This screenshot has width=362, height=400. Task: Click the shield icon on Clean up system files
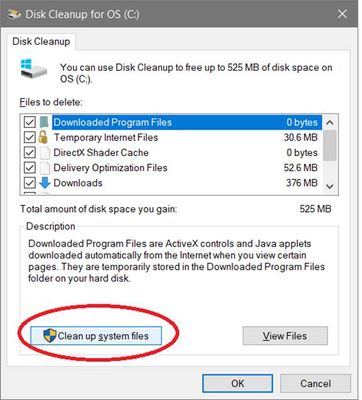pos(50,335)
